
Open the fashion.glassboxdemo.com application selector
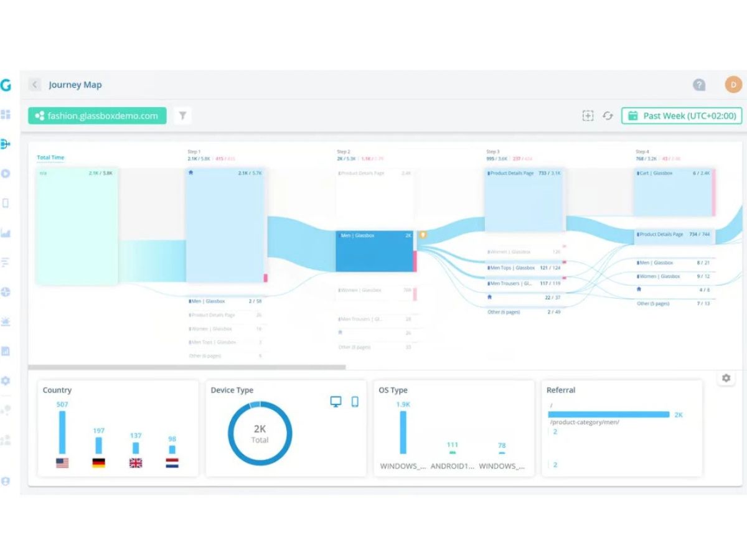(97, 116)
